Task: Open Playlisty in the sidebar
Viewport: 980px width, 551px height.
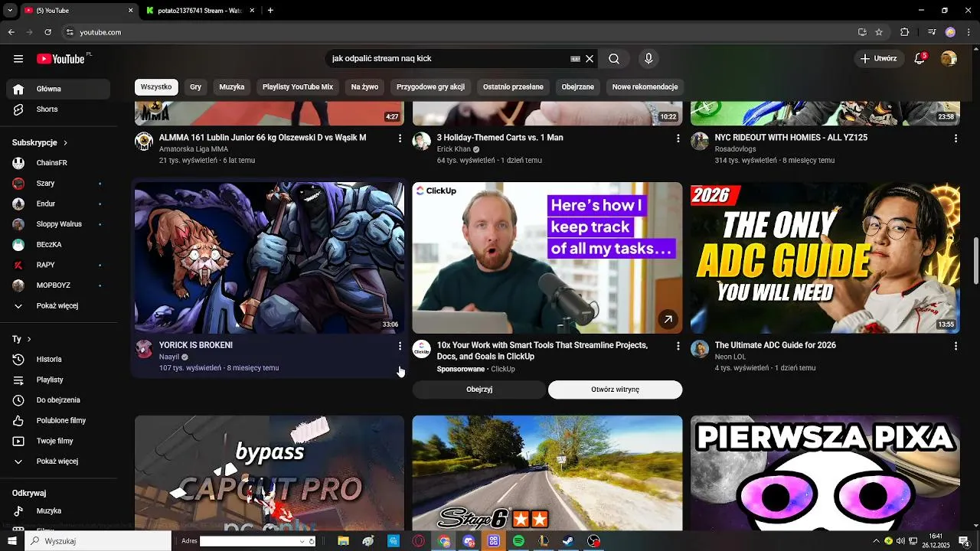Action: 58,380
